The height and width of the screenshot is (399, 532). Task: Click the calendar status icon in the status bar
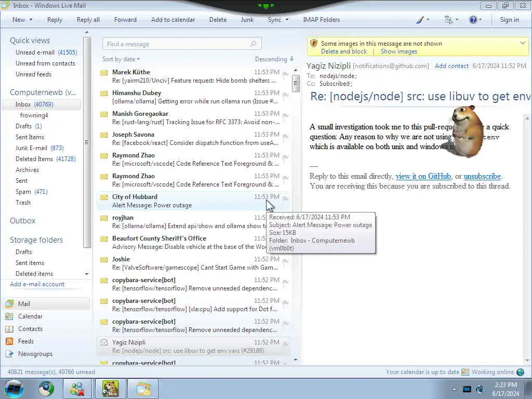click(465, 372)
